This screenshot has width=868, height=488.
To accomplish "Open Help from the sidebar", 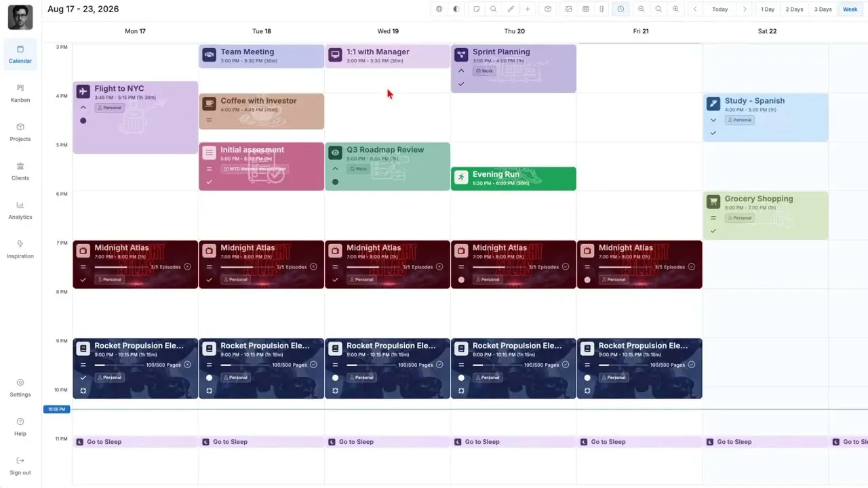I will pos(20,427).
